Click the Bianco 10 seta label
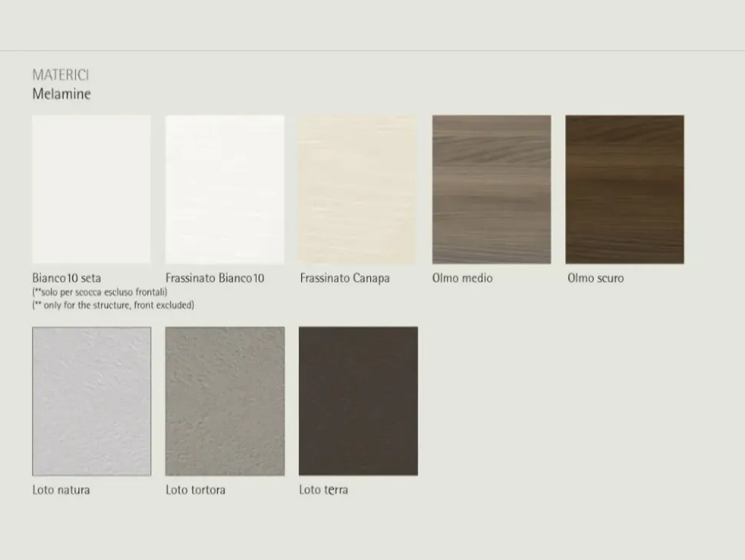The image size is (745, 560). pyautogui.click(x=67, y=278)
